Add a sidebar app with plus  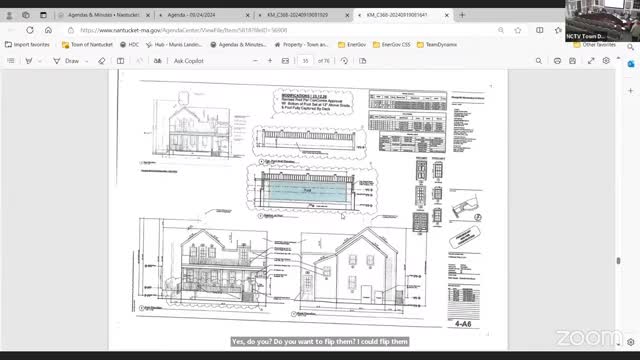coord(631,90)
